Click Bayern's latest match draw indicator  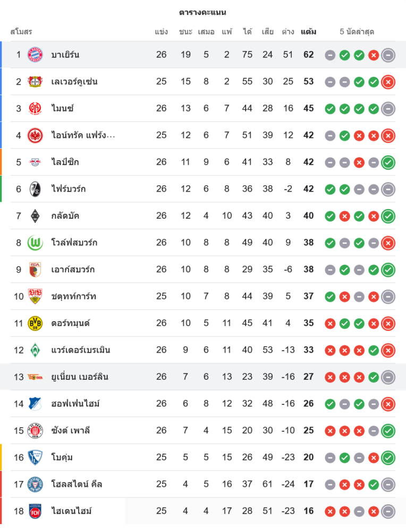(x=388, y=55)
